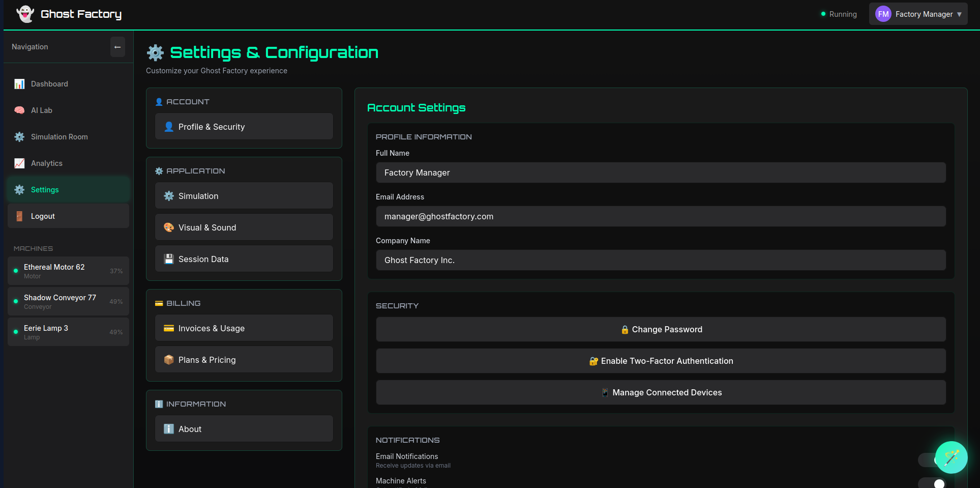Screen dimensions: 980x488
Task: Click the Simulation Room gear icon
Action: click(x=19, y=137)
